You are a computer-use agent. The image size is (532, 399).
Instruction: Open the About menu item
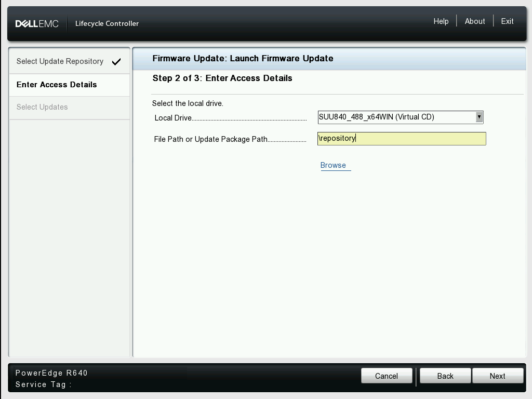click(474, 21)
